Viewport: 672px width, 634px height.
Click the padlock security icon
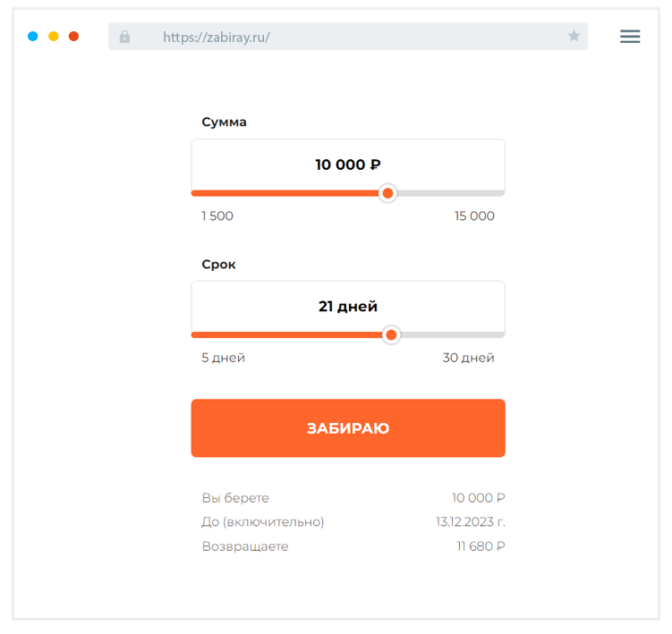pos(124,37)
